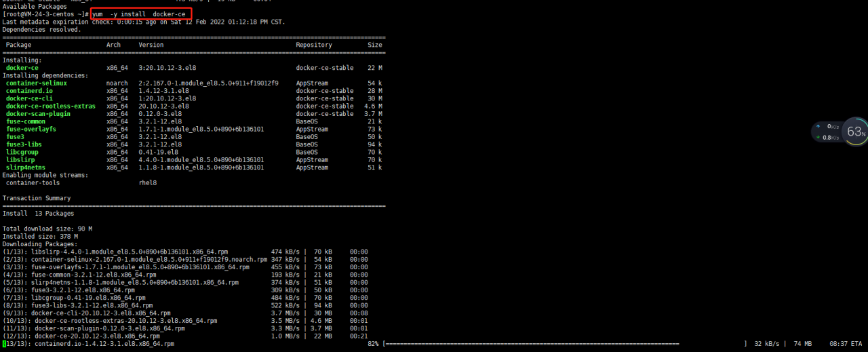This screenshot has width=868, height=352.
Task: Click 'docker-ce-rootless-extras' package name in table
Action: click(50, 106)
